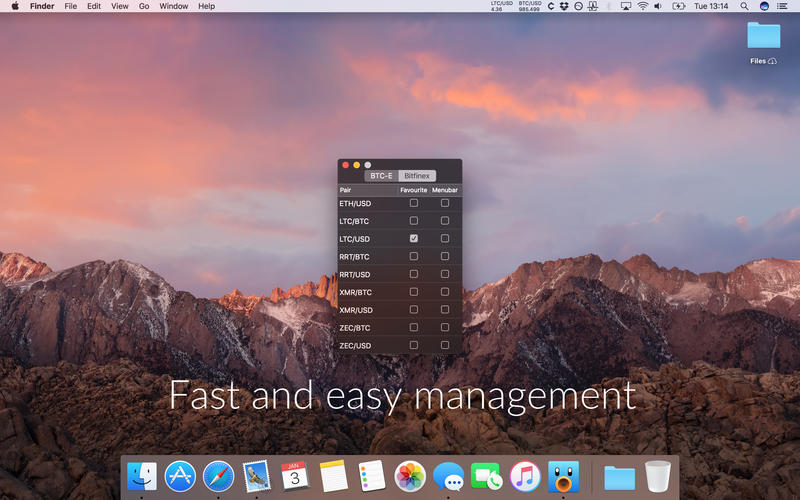Click the LTC/USD ticker in menu bar
The image size is (800, 500).
(502, 6)
